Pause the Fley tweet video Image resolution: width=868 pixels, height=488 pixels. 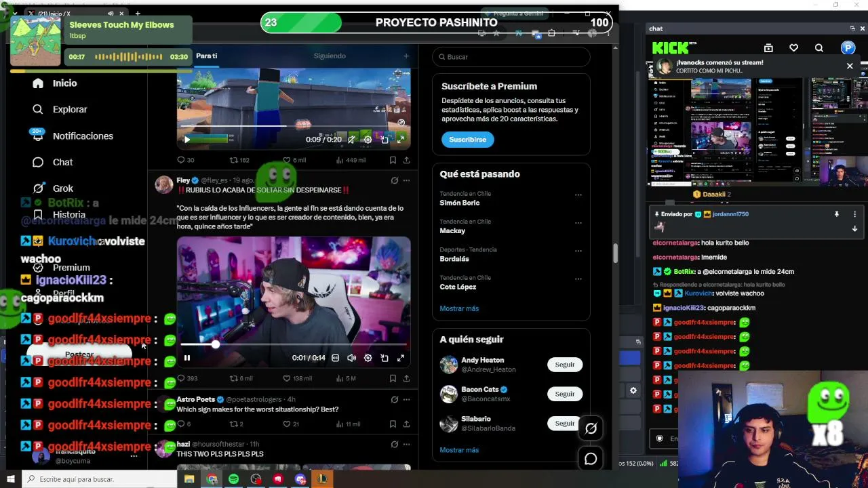[187, 358]
